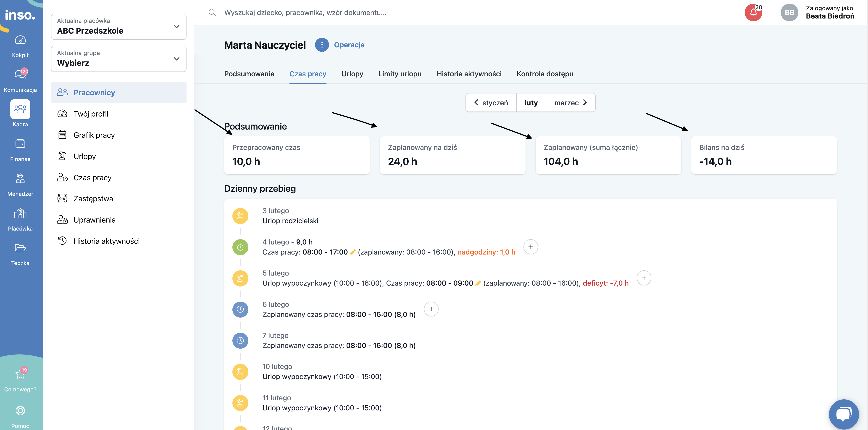Open the Pomoc lifebuoy icon
Image resolution: width=868 pixels, height=430 pixels.
point(20,410)
